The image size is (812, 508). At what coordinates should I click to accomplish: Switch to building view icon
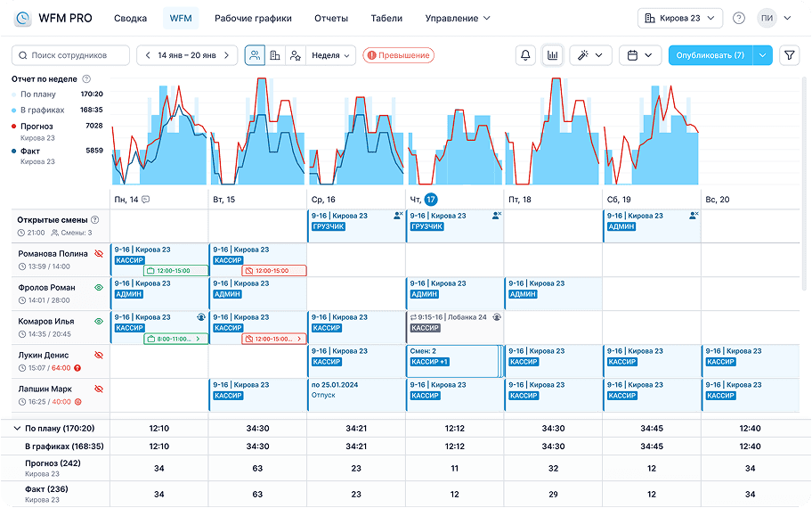275,55
